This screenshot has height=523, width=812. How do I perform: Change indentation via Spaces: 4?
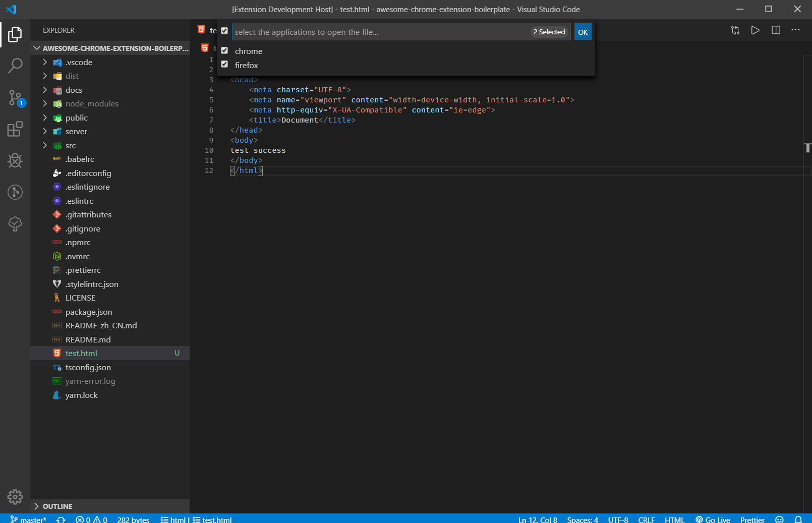(x=583, y=519)
